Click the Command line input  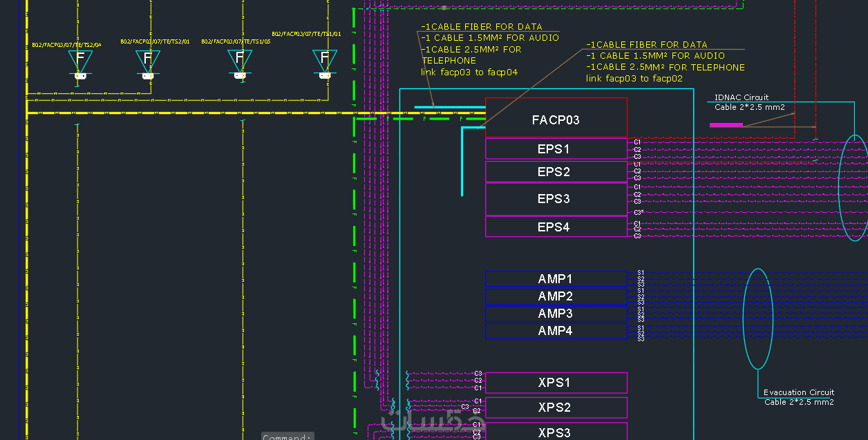pyautogui.click(x=288, y=437)
